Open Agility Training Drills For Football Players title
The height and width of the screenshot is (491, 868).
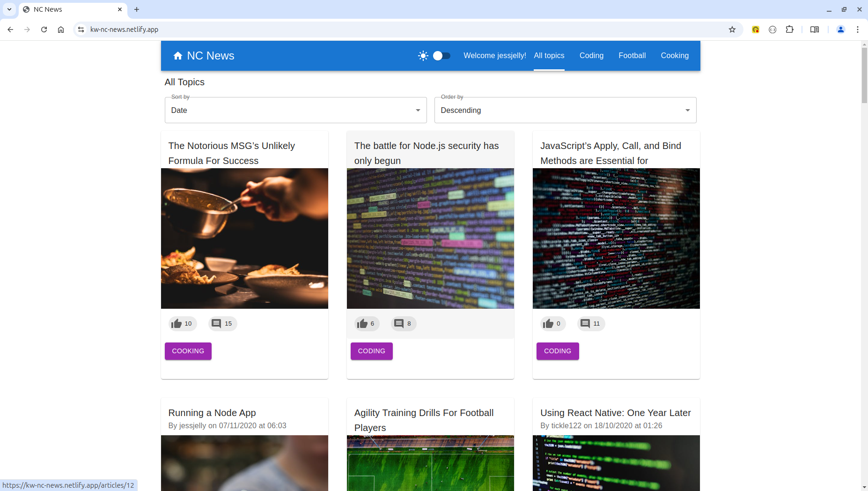click(x=424, y=420)
